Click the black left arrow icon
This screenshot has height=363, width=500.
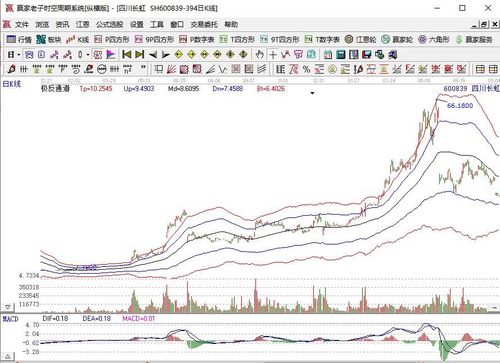click(x=153, y=55)
